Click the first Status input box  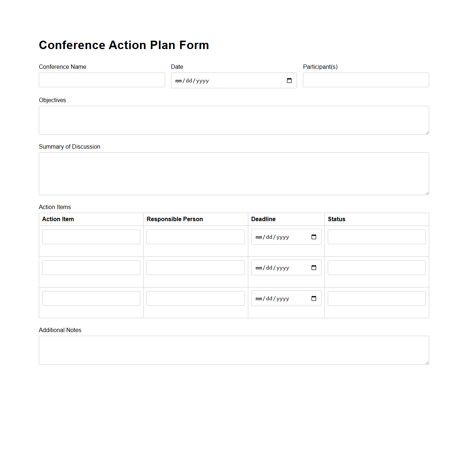coord(376,237)
